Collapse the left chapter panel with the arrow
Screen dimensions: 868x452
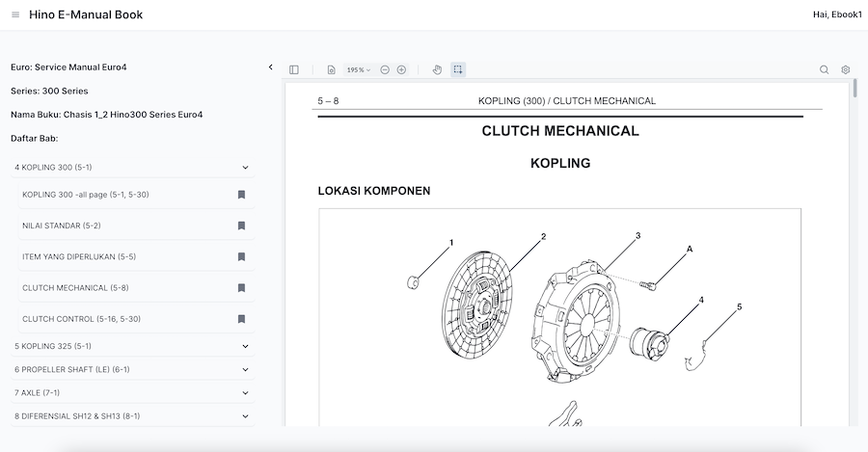click(270, 67)
